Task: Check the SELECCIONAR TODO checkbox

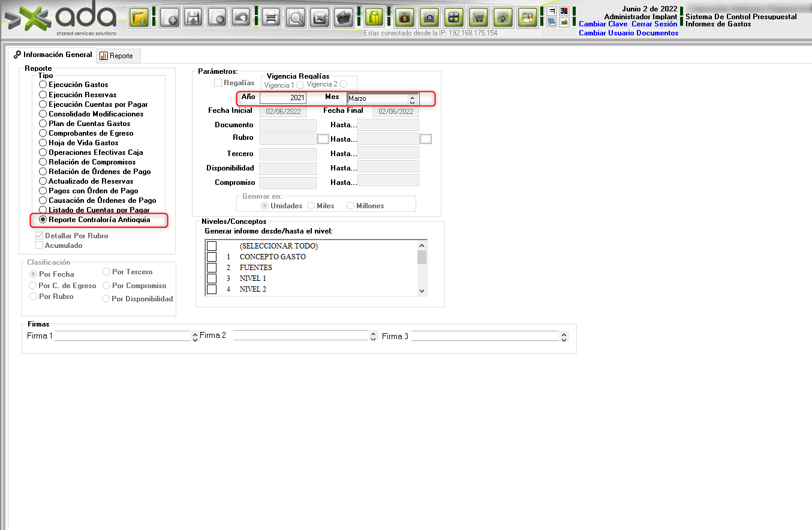Action: tap(212, 246)
